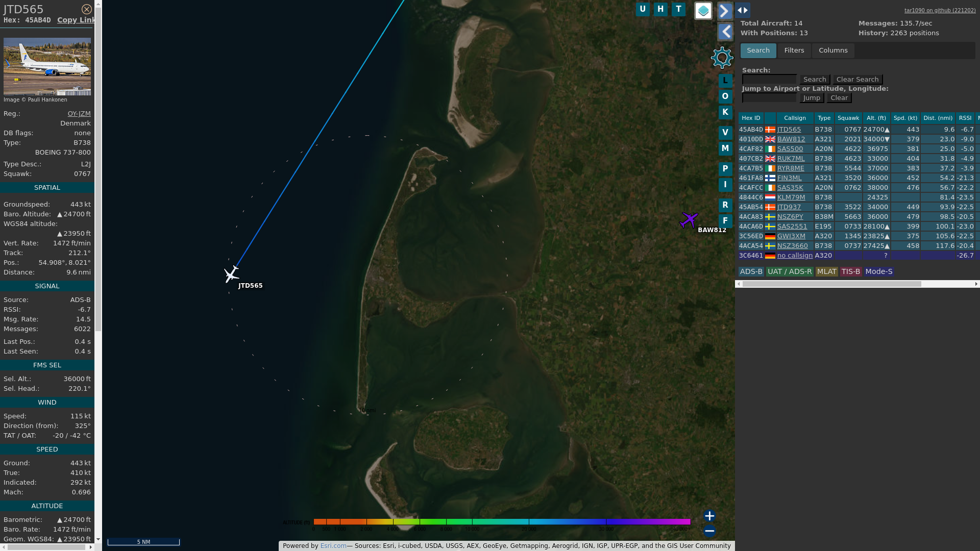The image size is (980, 551).
Task: Switch to the Columns tab
Action: click(x=832, y=51)
